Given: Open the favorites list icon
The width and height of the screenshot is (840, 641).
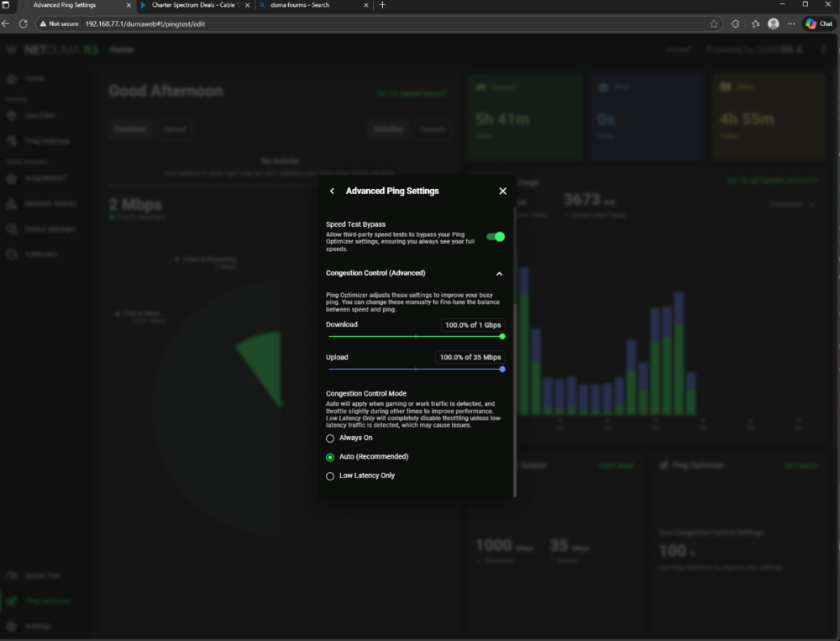Looking at the screenshot, I should tap(755, 24).
